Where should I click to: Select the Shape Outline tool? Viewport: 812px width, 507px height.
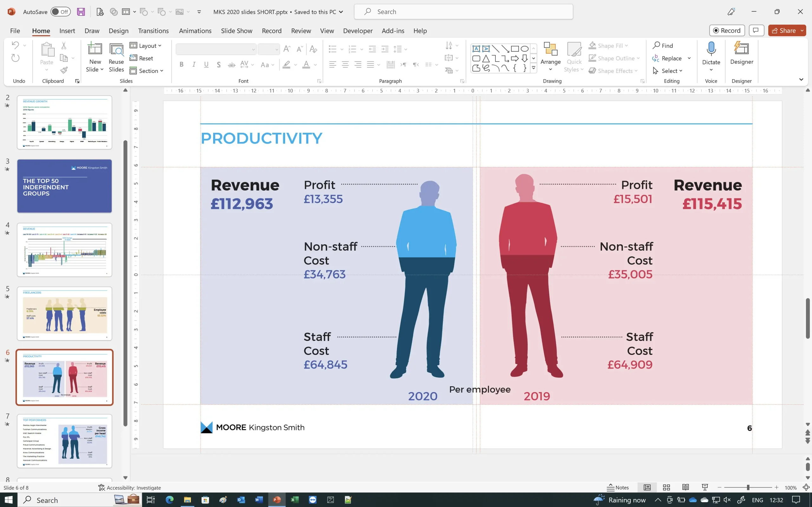pyautogui.click(x=614, y=58)
